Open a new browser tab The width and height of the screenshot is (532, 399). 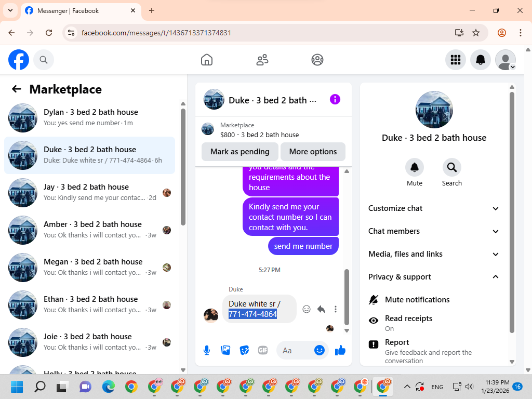[x=152, y=10]
